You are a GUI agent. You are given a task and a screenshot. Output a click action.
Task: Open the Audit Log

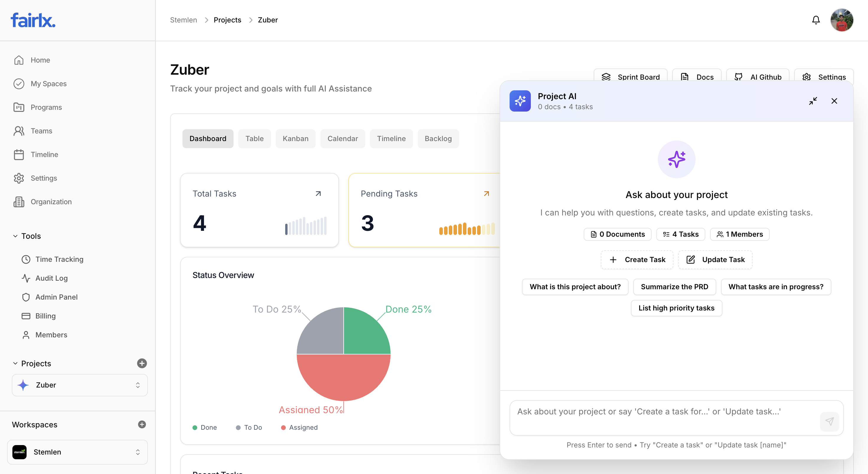[x=51, y=278]
